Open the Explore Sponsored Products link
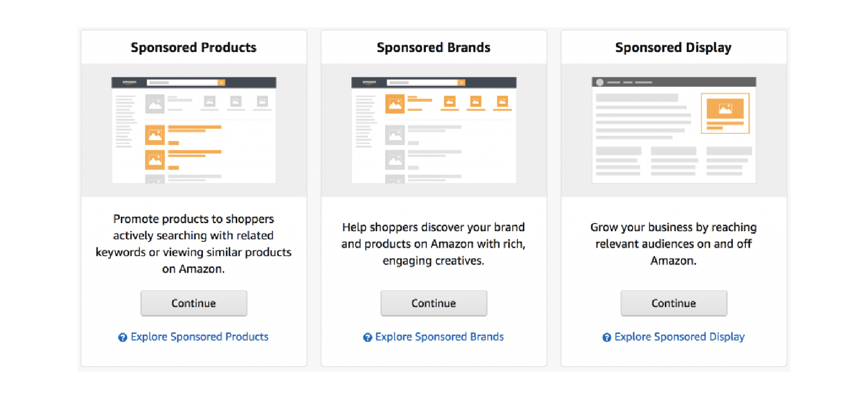Image resolution: width=868 pixels, height=399 pixels. pyautogui.click(x=200, y=337)
